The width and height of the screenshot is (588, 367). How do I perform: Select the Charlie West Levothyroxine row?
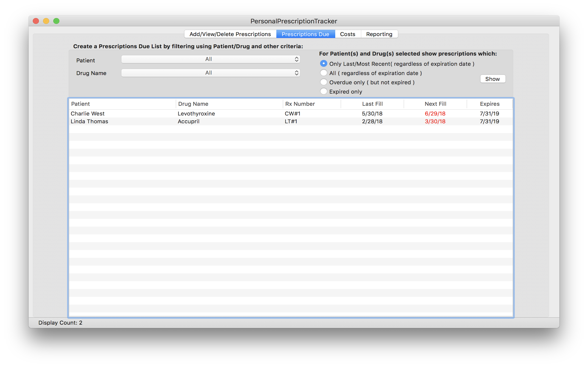[196, 114]
